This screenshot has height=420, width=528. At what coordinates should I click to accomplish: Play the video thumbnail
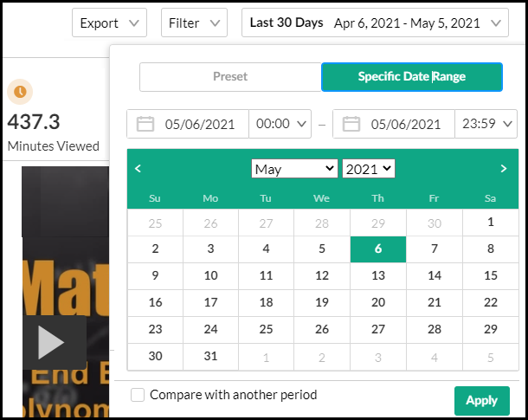click(x=53, y=343)
